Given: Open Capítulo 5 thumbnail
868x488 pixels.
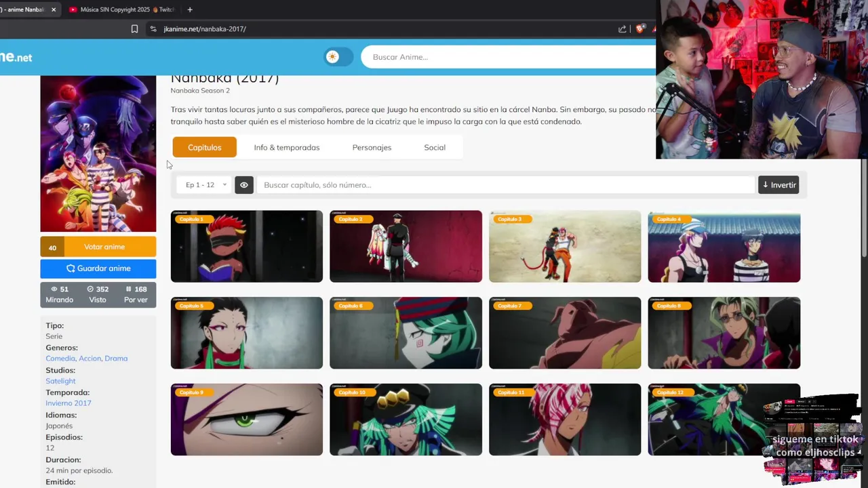Looking at the screenshot, I should tap(247, 333).
